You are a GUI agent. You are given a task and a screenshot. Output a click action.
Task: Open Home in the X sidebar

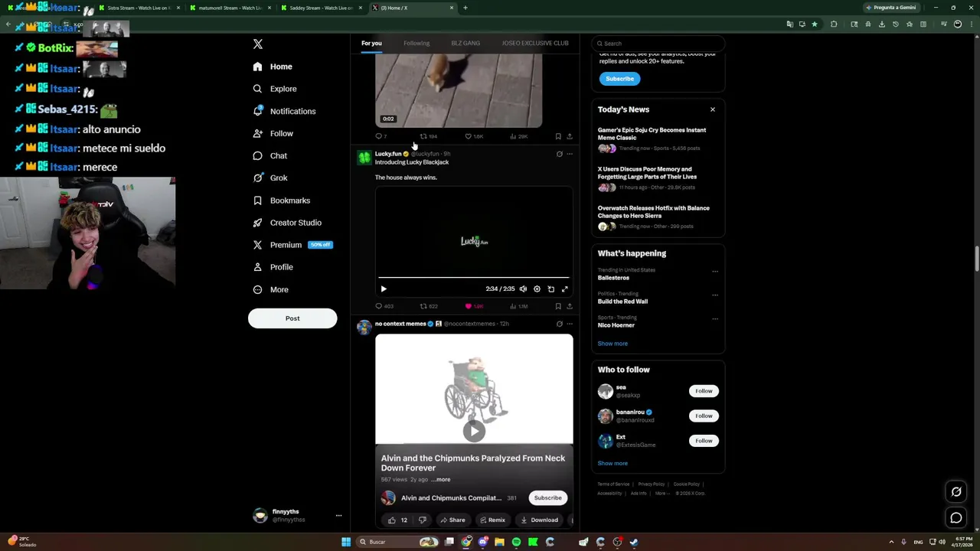[x=273, y=67]
